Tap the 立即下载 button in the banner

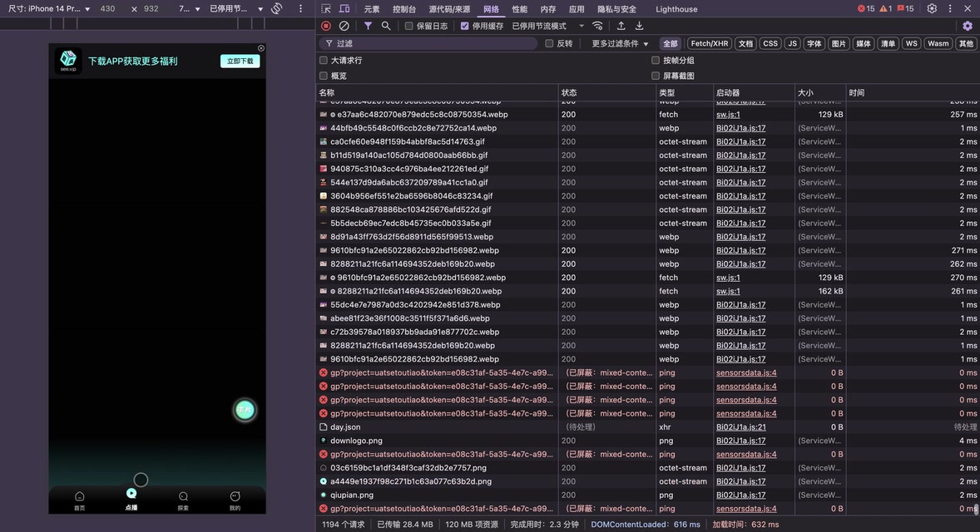(x=240, y=61)
